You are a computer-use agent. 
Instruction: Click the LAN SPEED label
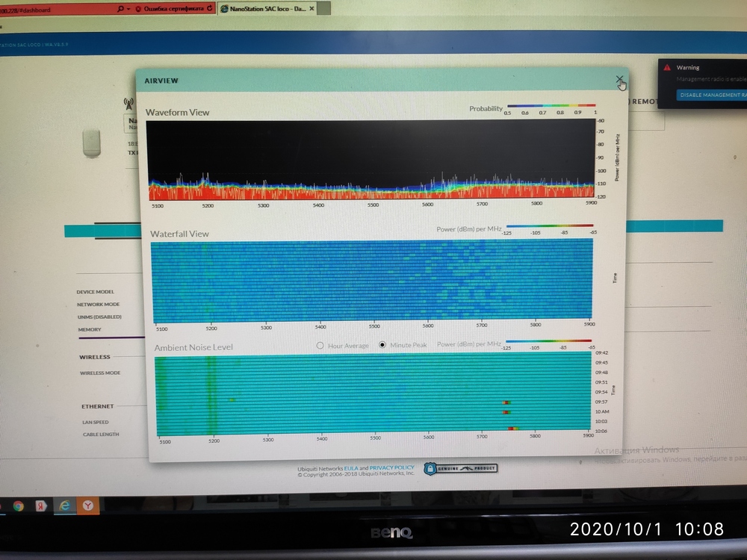pos(96,422)
